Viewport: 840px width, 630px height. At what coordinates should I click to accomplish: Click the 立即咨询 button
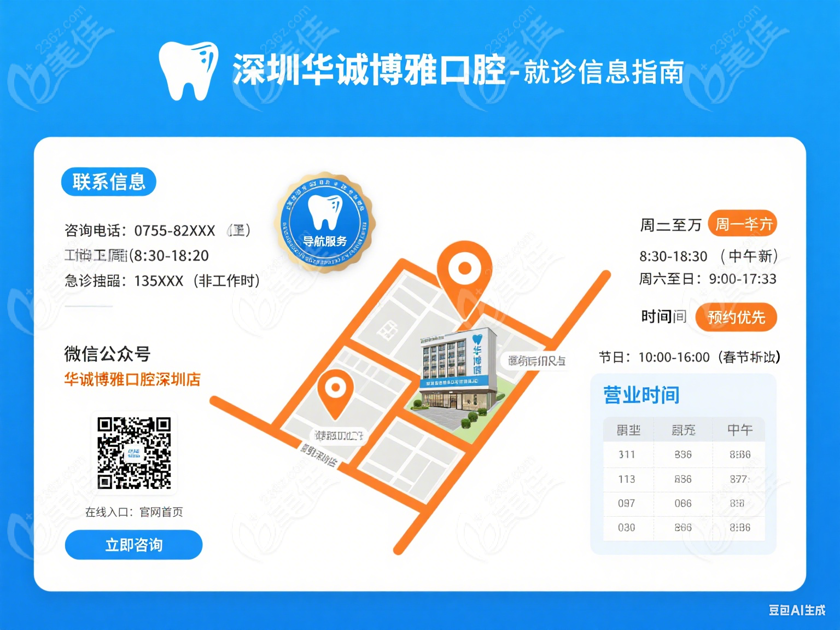[133, 545]
